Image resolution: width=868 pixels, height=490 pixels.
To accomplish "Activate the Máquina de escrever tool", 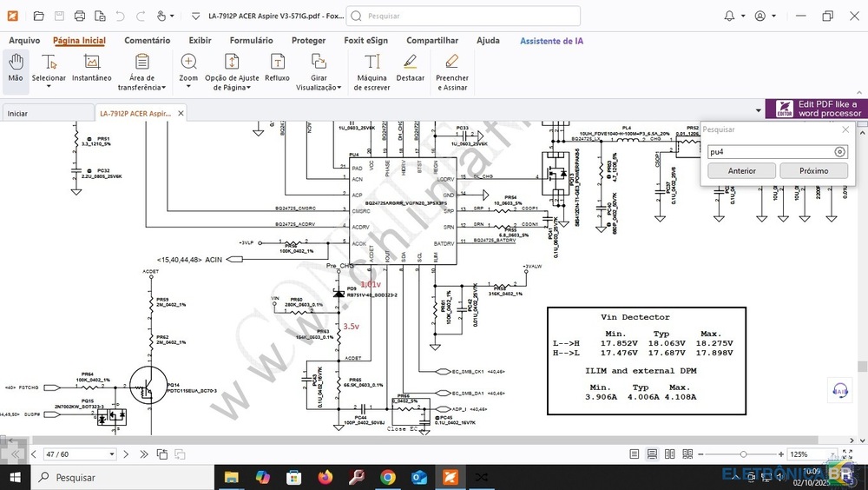I will point(372,71).
